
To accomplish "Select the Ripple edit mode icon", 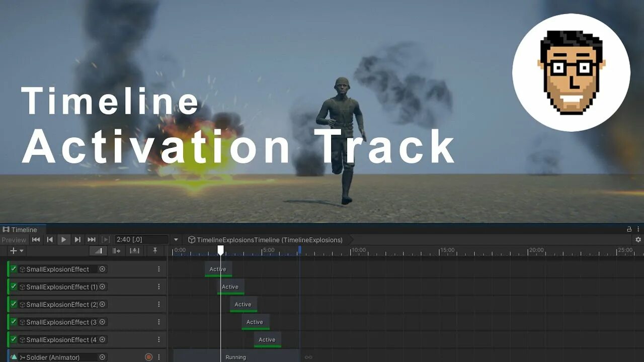I will (x=117, y=250).
